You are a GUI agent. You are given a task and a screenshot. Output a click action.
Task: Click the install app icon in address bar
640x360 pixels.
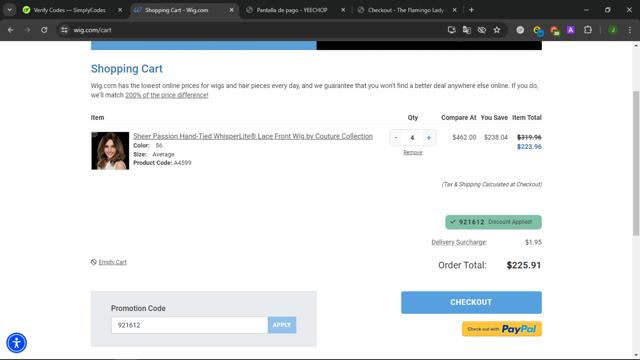point(451,30)
